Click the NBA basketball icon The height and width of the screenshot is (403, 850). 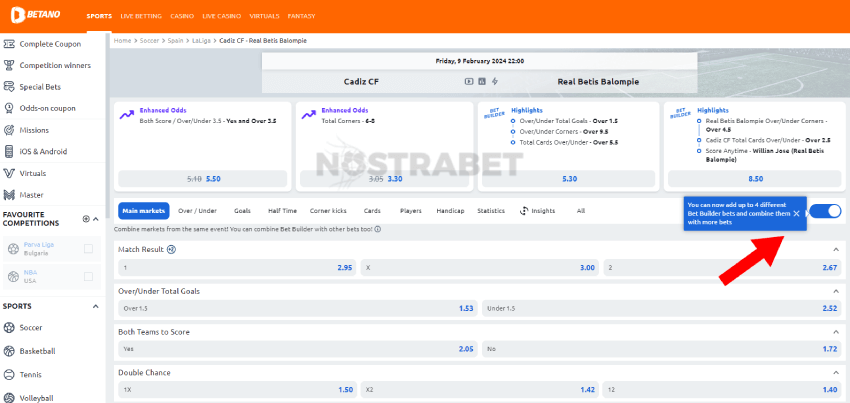coord(14,277)
